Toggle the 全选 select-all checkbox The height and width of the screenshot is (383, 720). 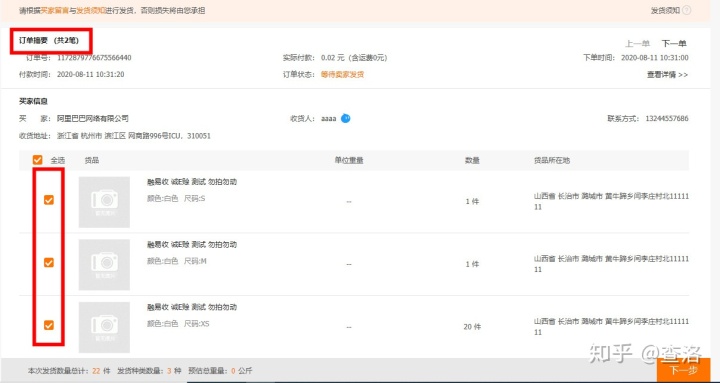coord(38,160)
